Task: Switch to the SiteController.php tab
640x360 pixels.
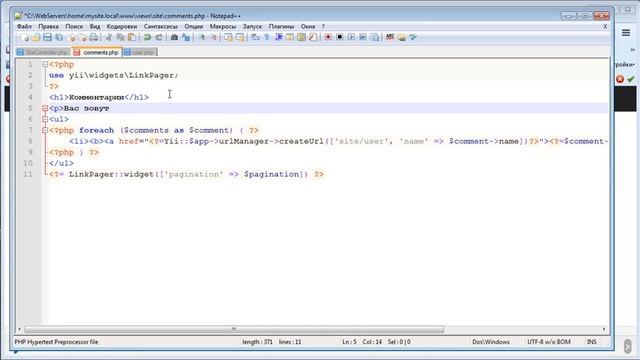Action: click(x=43, y=53)
